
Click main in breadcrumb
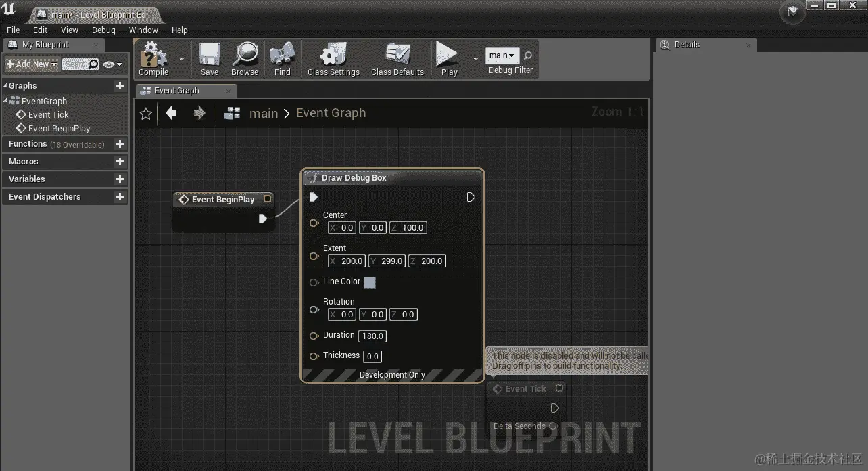[264, 114]
